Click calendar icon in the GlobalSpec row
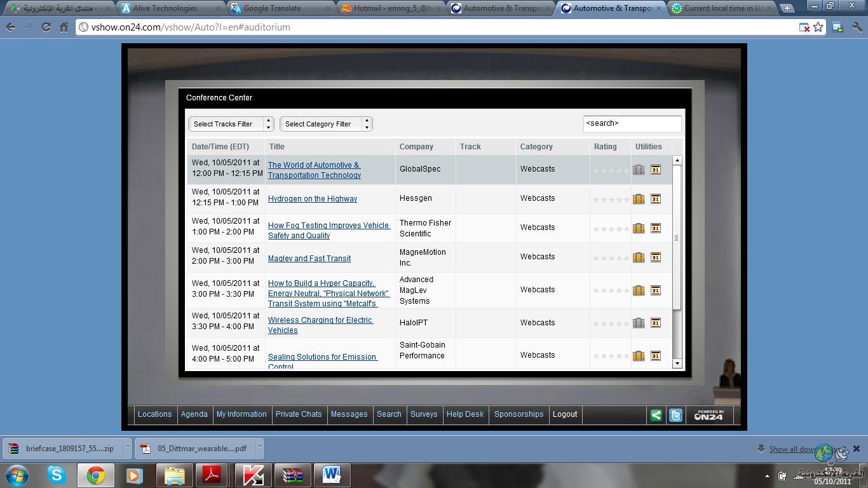This screenshot has height=488, width=868. (656, 170)
